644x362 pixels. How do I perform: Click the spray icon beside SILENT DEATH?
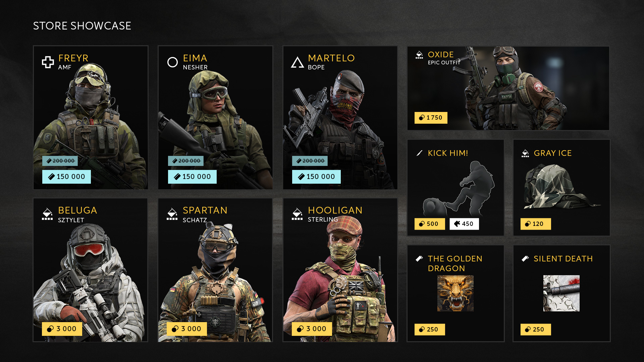click(525, 258)
